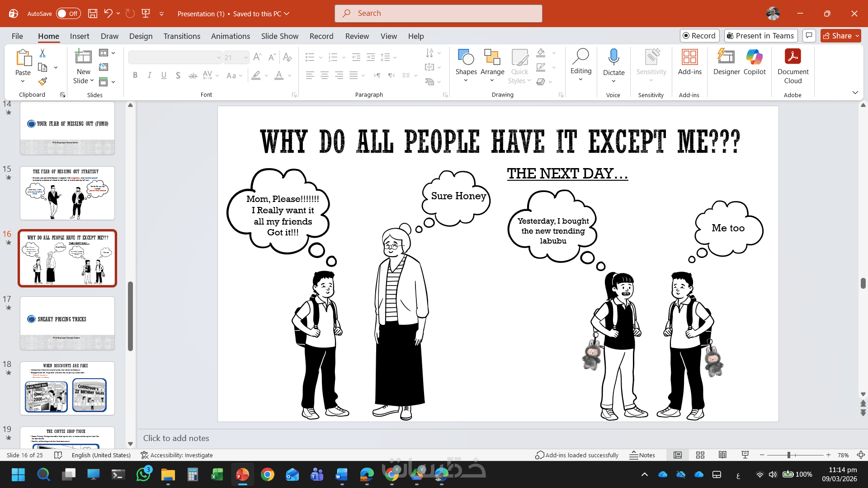Image resolution: width=868 pixels, height=488 pixels.
Task: Start Slide Show from status bar
Action: tap(745, 455)
